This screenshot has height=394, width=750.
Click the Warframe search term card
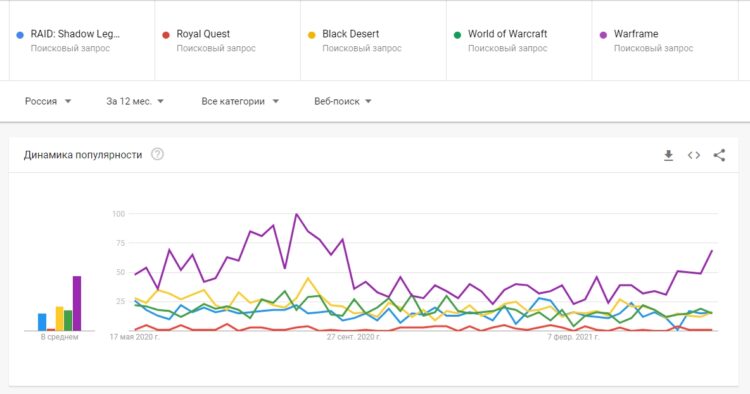click(665, 41)
